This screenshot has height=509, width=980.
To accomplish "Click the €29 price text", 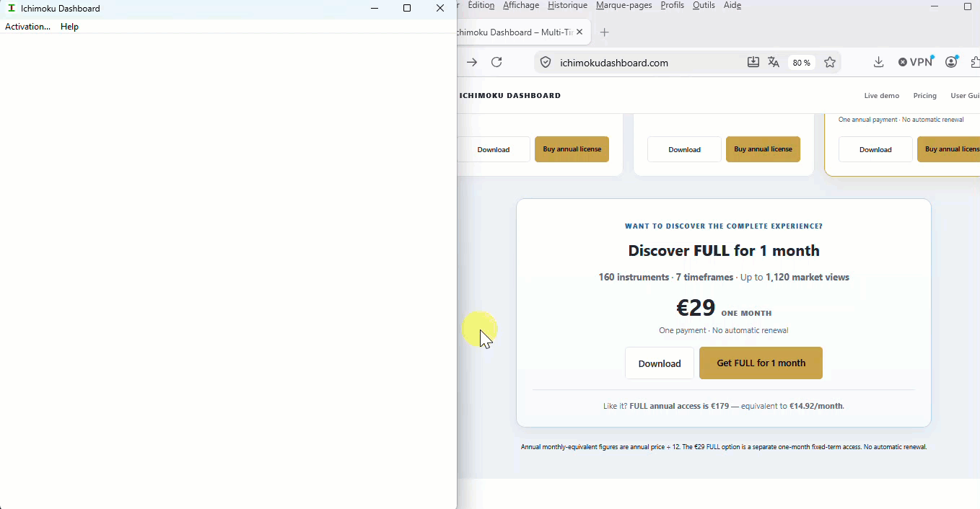I will tap(696, 308).
